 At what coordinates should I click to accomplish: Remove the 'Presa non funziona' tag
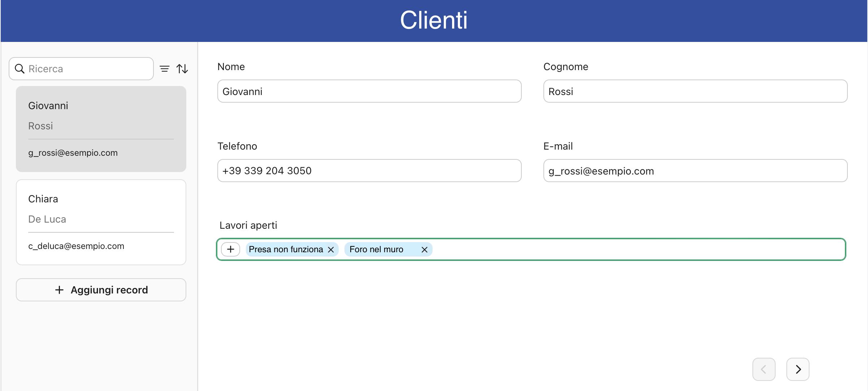click(x=331, y=249)
